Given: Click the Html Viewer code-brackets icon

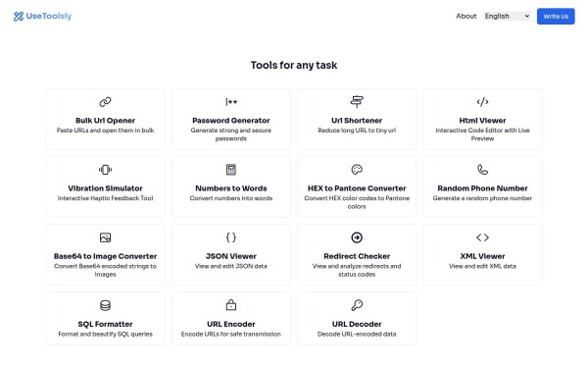Looking at the screenshot, I should [x=482, y=102].
